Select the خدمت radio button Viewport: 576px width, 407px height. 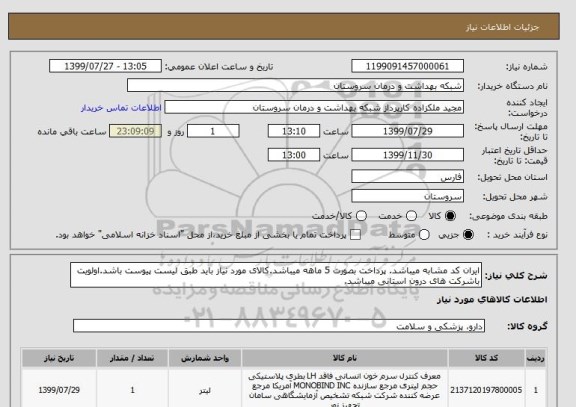pos(411,216)
